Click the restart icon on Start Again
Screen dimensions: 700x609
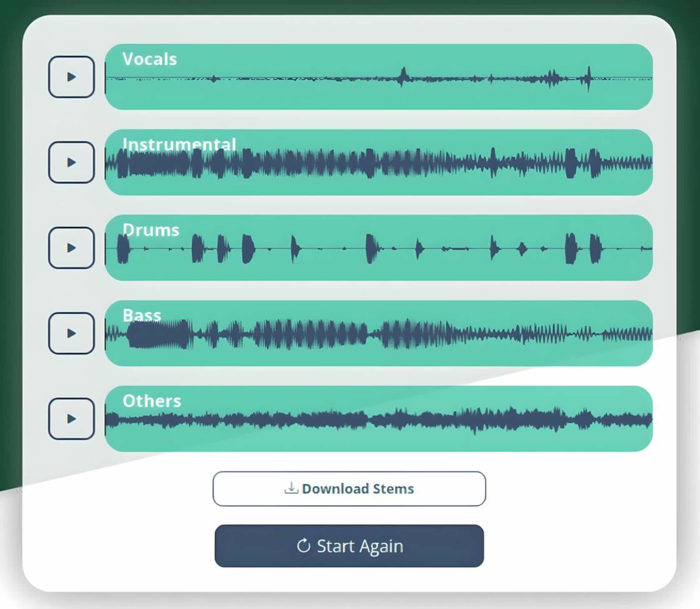[304, 546]
